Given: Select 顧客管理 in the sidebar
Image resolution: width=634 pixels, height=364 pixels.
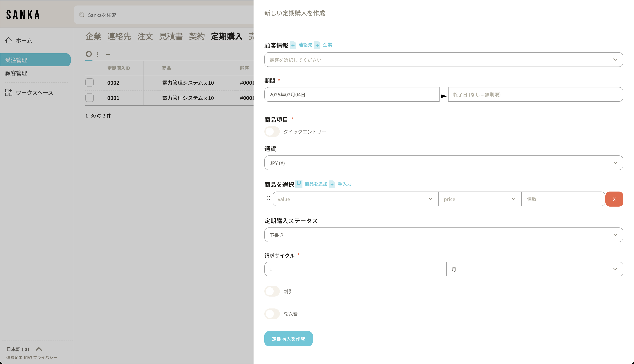Looking at the screenshot, I should [x=16, y=73].
